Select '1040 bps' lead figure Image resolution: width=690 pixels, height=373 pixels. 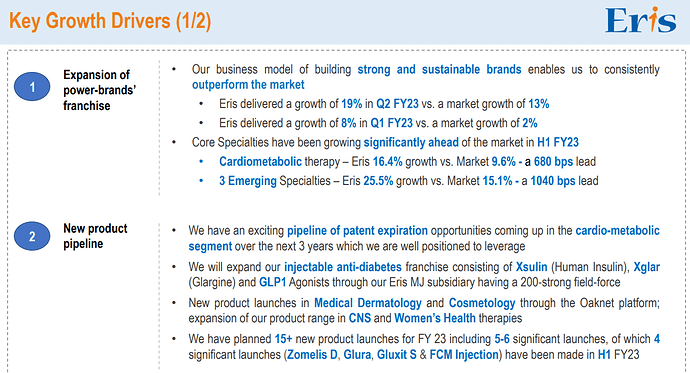point(553,181)
